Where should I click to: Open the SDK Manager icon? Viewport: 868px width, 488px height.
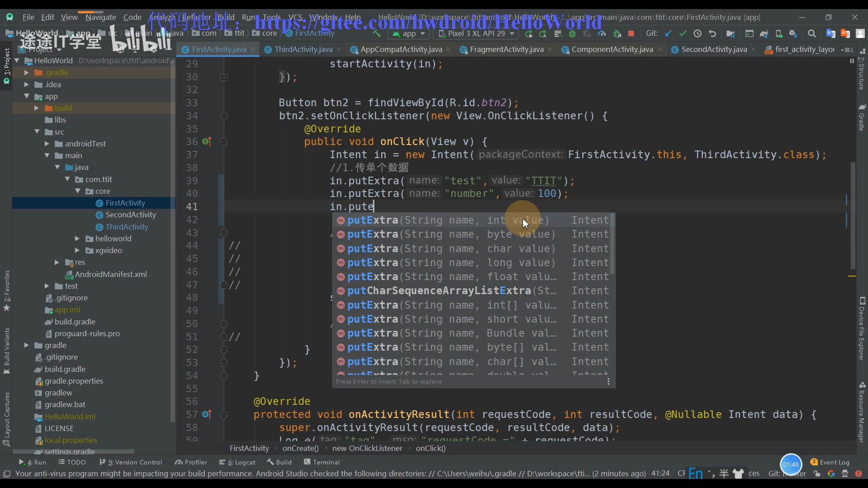793,33
